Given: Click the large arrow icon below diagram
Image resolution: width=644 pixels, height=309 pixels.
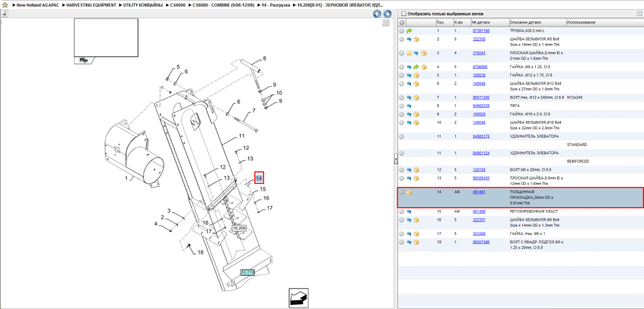Looking at the screenshot, I should 299,298.
